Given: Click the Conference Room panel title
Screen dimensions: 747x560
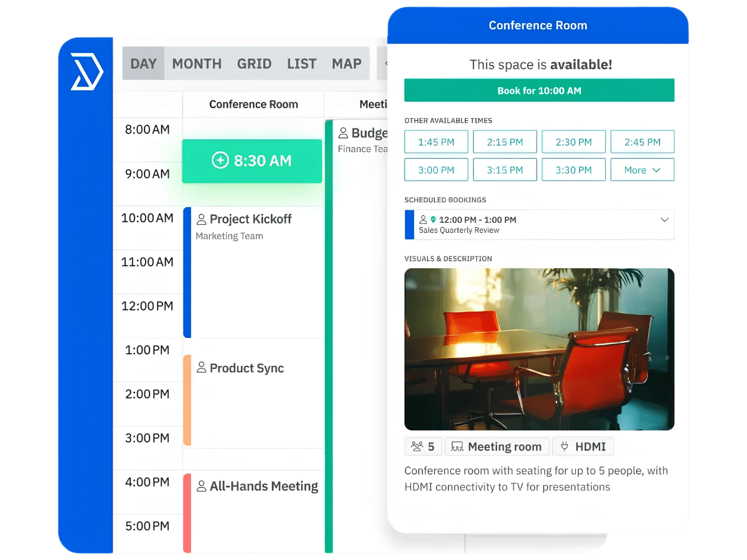Looking at the screenshot, I should click(538, 26).
